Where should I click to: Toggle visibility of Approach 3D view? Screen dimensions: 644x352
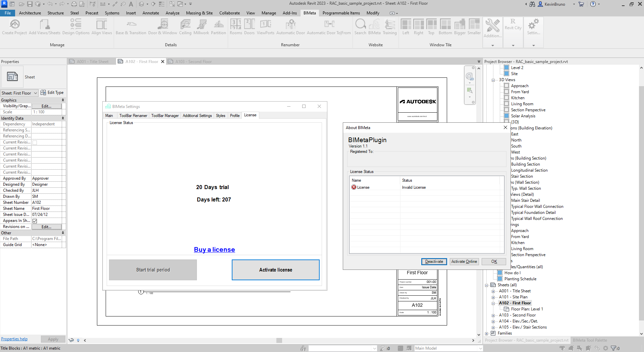[506, 86]
